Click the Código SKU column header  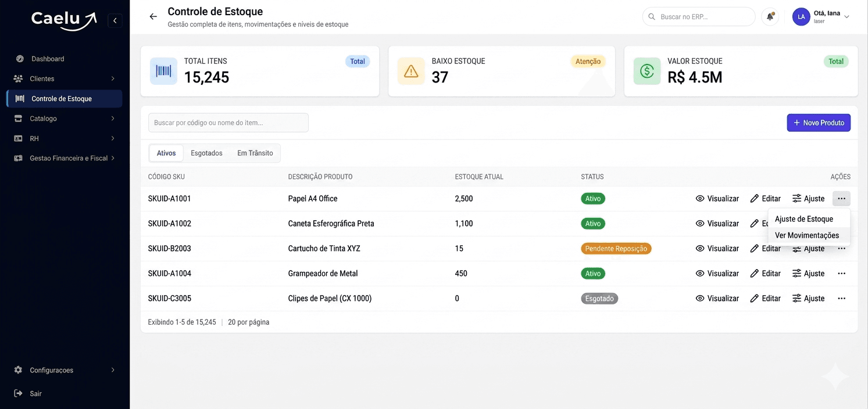166,177
